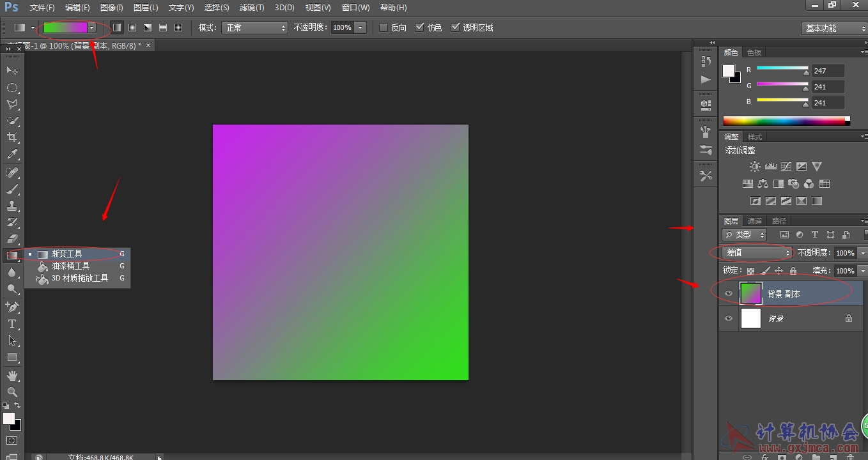
Task: Choose the radial gradient style
Action: [132, 27]
